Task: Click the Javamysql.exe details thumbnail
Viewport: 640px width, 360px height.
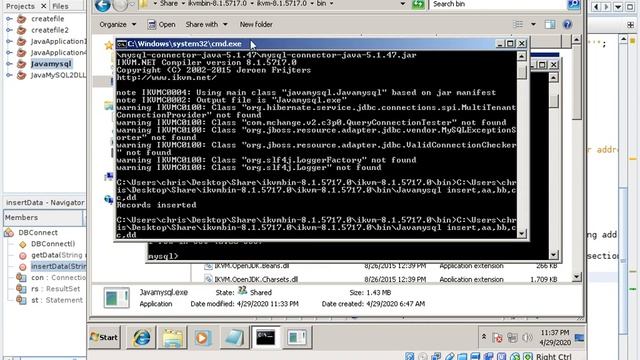Action: pos(116,298)
